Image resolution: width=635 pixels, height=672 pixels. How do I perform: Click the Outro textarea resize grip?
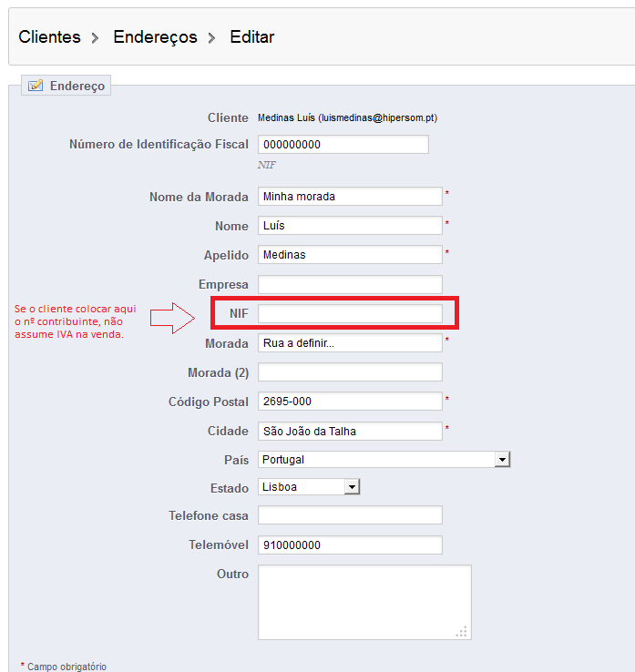coord(462,632)
